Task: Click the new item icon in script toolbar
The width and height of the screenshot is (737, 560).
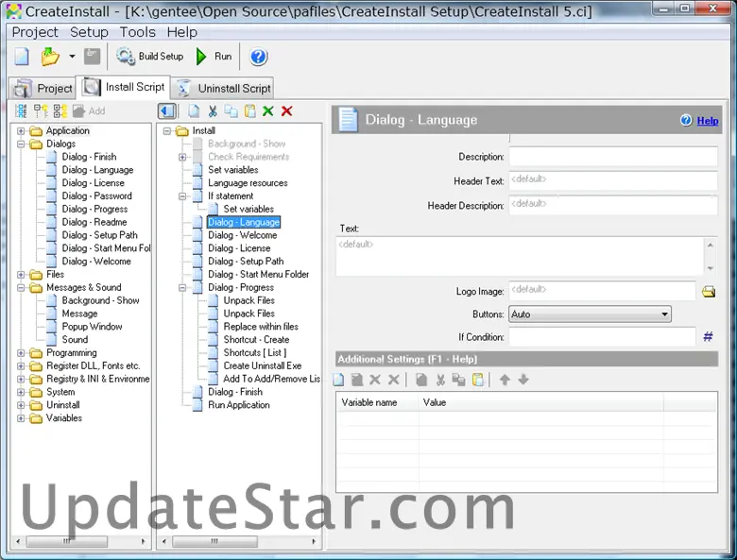Action: [194, 111]
